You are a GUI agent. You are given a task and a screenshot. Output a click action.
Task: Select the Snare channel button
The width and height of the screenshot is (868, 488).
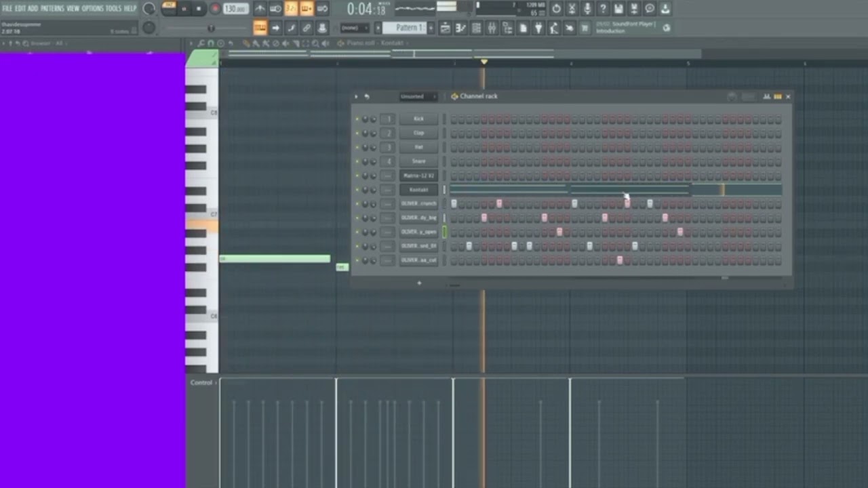(418, 161)
